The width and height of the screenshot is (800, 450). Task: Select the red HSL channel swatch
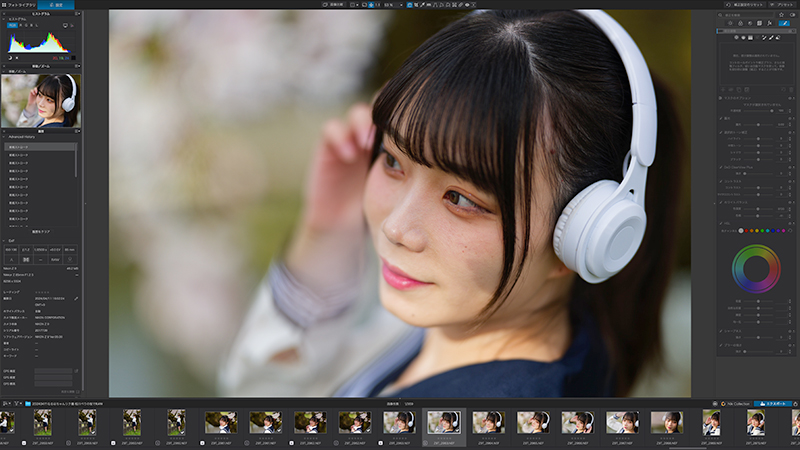(746, 231)
